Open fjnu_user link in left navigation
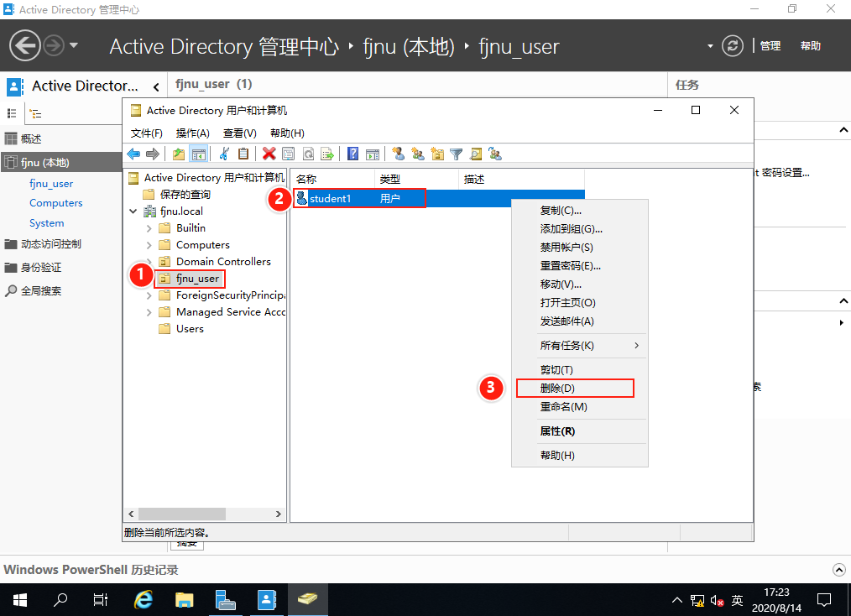Viewport: 851px width, 616px height. coord(51,184)
